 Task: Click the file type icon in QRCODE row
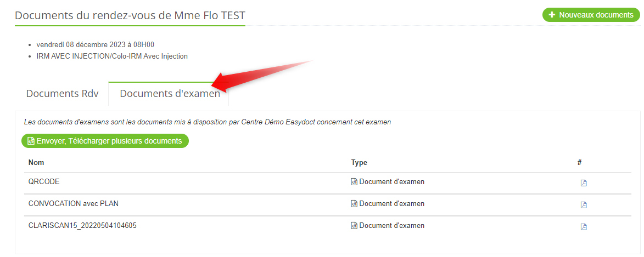(x=354, y=181)
